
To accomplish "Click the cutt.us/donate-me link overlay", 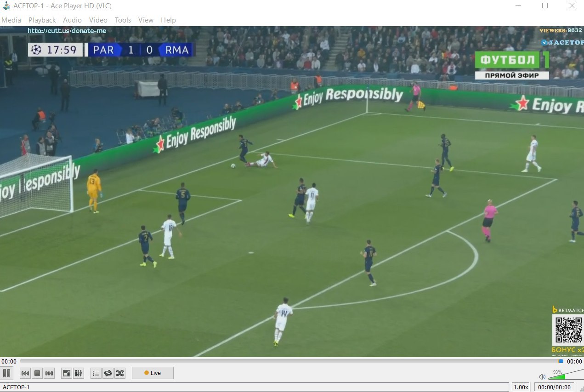I will point(67,31).
